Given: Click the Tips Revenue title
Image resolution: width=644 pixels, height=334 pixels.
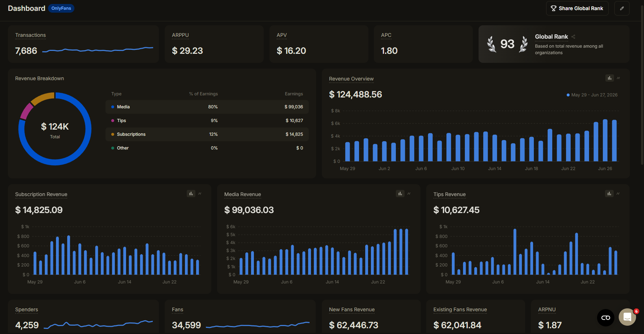Looking at the screenshot, I should [449, 194].
